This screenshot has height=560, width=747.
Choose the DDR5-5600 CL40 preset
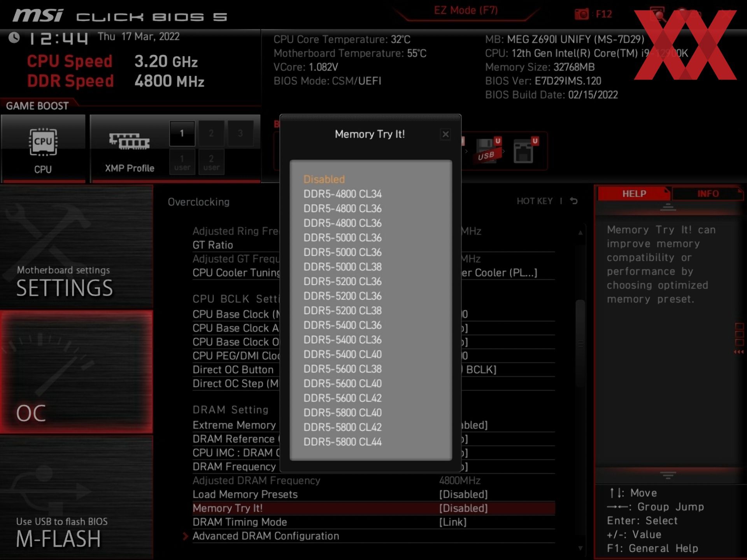click(x=342, y=383)
